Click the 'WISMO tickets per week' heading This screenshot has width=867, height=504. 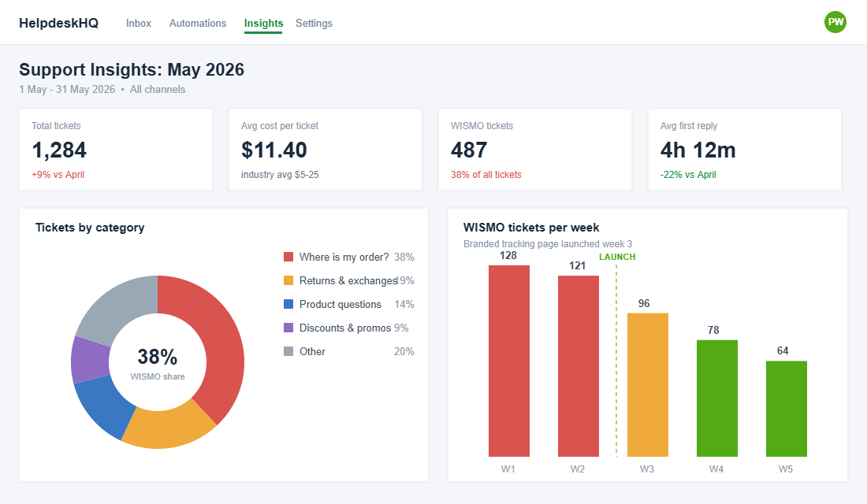coord(530,228)
